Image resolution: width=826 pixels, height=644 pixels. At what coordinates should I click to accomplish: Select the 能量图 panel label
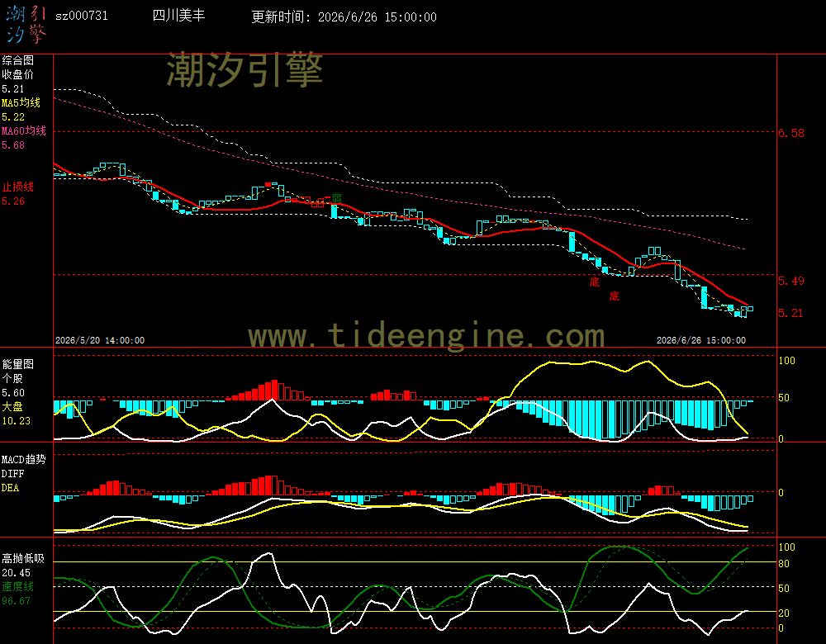18,364
